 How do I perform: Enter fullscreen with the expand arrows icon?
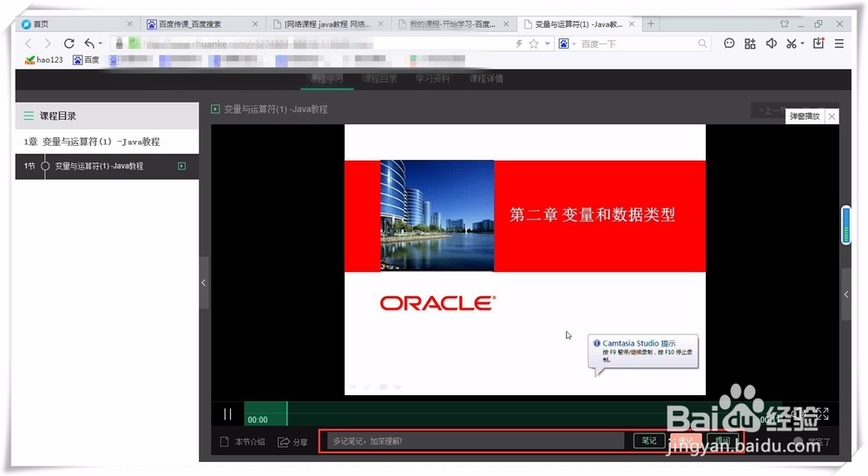click(x=823, y=413)
